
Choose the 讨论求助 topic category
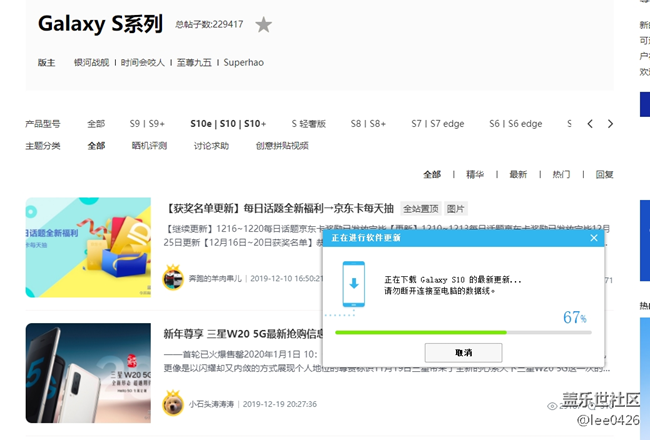[x=211, y=146]
